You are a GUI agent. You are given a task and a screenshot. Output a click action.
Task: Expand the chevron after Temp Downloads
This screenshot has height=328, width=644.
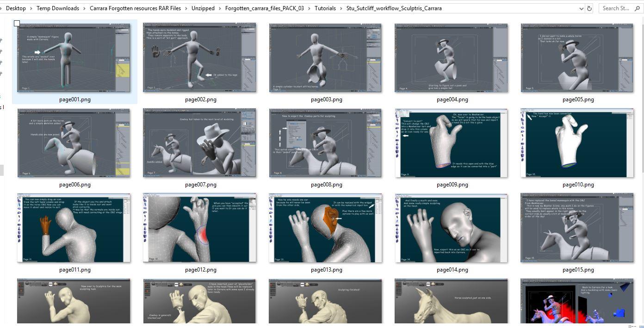tap(84, 8)
